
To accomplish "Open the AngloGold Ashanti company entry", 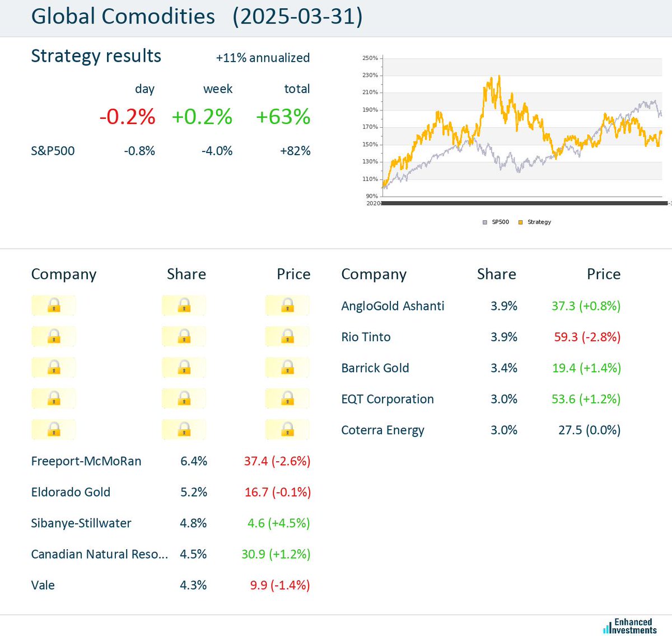I will pos(393,306).
